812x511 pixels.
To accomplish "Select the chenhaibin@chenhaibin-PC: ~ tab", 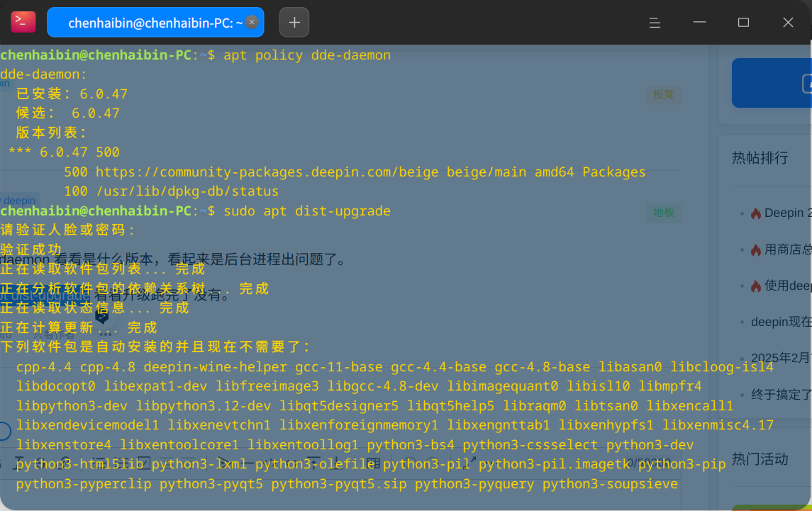I will click(155, 22).
